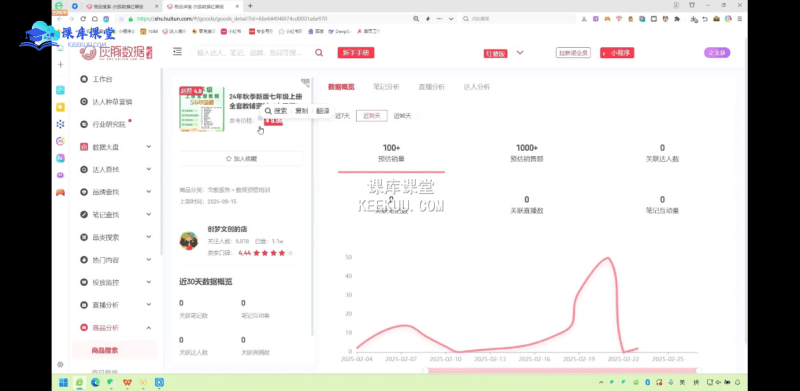Click the browser hamburger menu icon
Viewport: 800px width, 391px height.
(x=739, y=19)
